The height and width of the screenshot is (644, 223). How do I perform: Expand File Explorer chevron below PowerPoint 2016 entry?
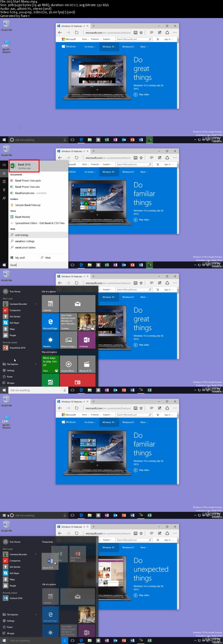(x=35, y=364)
